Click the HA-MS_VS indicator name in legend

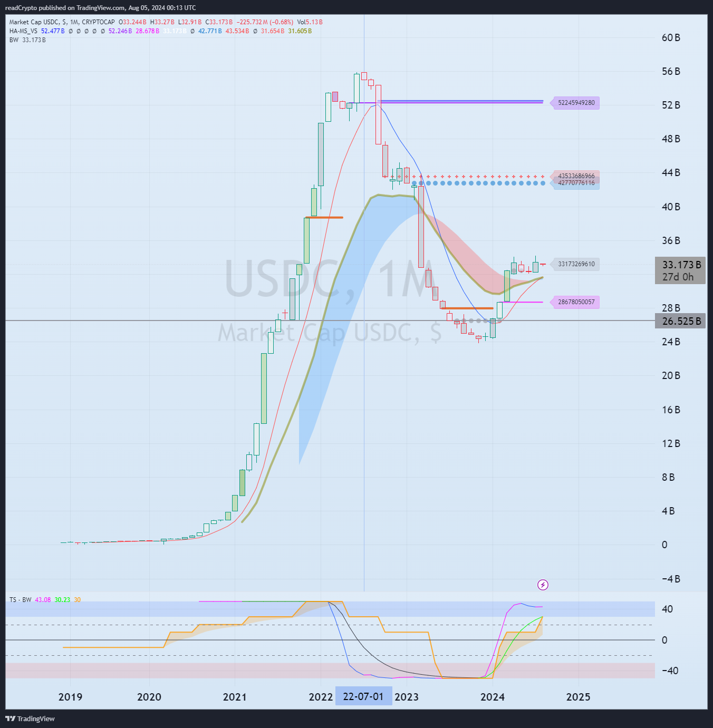tap(23, 31)
